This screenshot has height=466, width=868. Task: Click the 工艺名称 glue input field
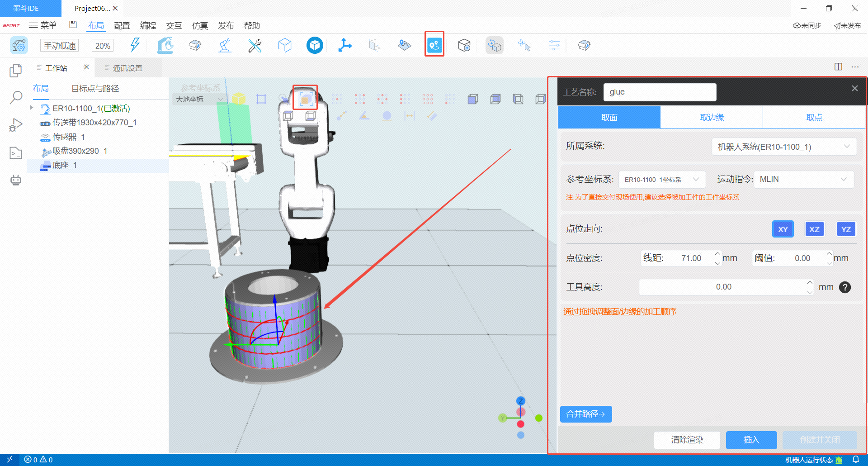click(x=660, y=92)
